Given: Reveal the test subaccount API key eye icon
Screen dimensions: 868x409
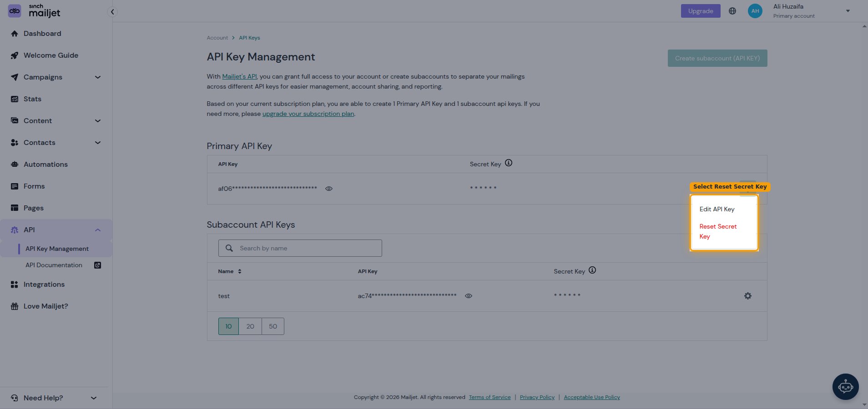Looking at the screenshot, I should (469, 296).
